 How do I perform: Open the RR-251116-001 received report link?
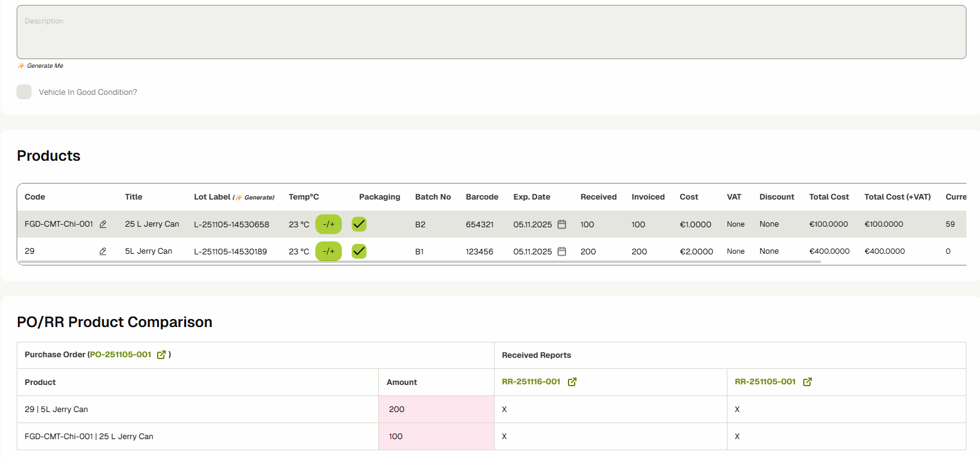[531, 382]
